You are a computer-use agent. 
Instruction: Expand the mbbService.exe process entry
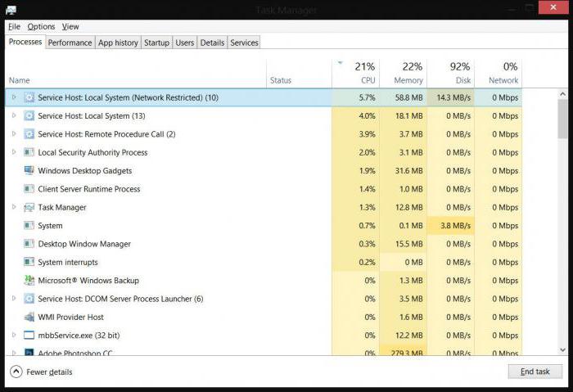point(14,335)
